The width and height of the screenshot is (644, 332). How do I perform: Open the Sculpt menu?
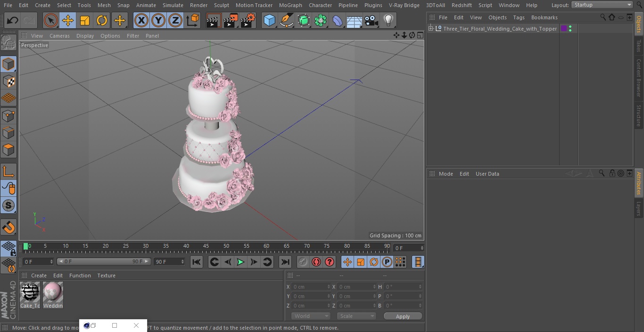222,5
